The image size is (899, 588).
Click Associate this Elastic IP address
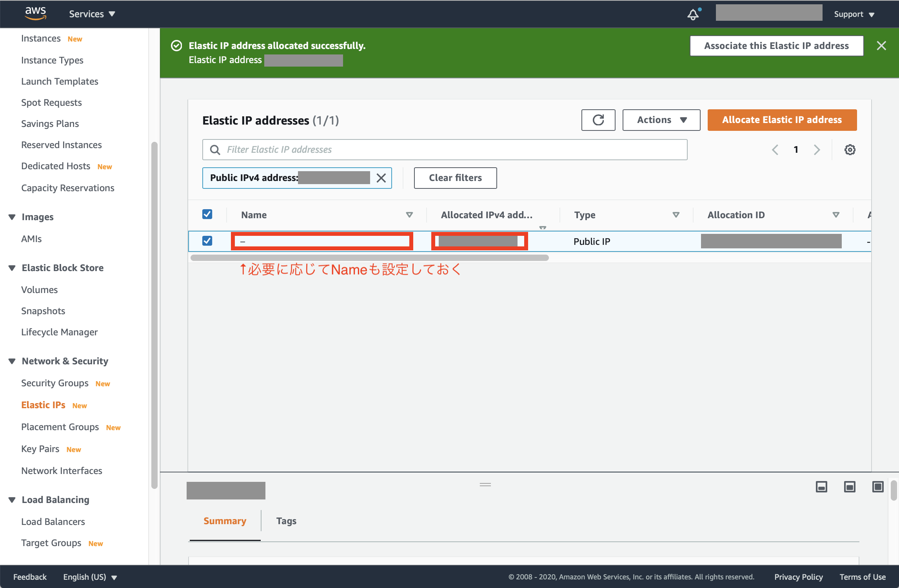pos(776,46)
